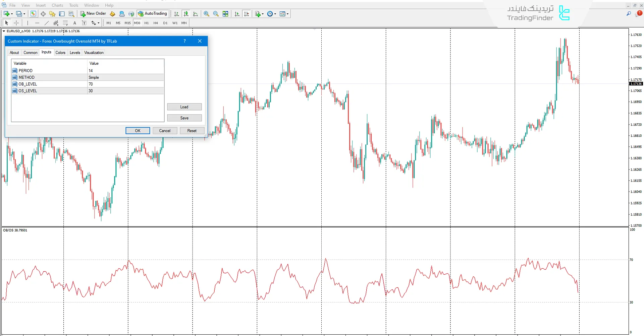The image size is (644, 336).
Task: Open the chart Templates dropdown
Action: pyautogui.click(x=284, y=14)
